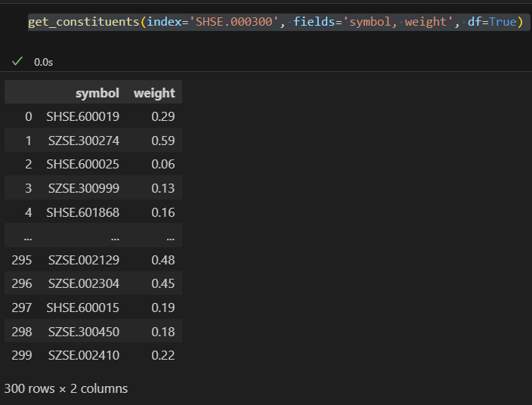Click row index 299
Viewport: 532px width, 405px height.
(22, 355)
